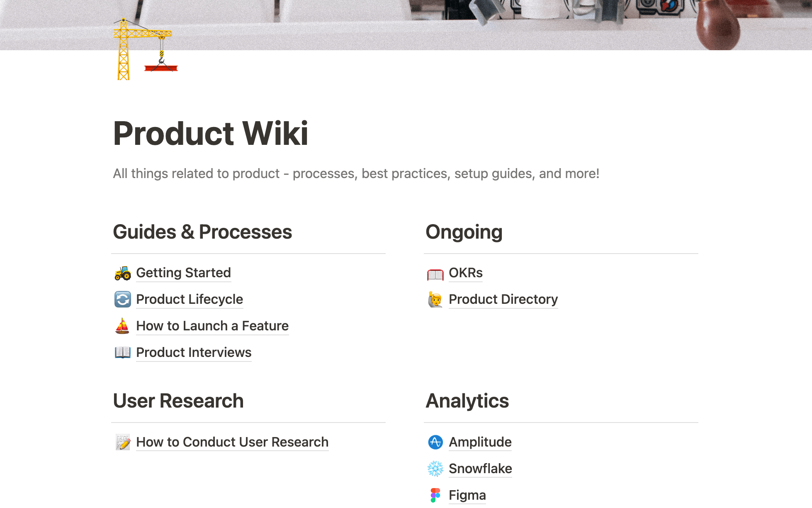The image size is (812, 508).
Task: Click the open book icon
Action: [x=122, y=353]
